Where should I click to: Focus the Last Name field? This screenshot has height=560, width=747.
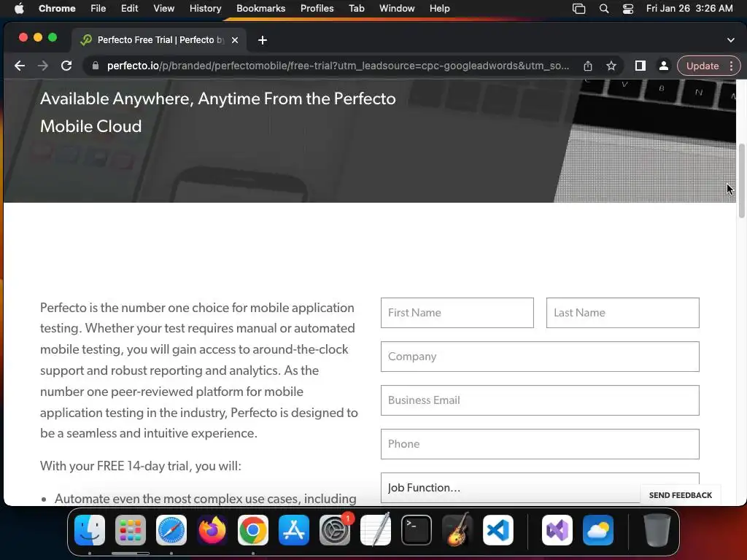tap(623, 313)
